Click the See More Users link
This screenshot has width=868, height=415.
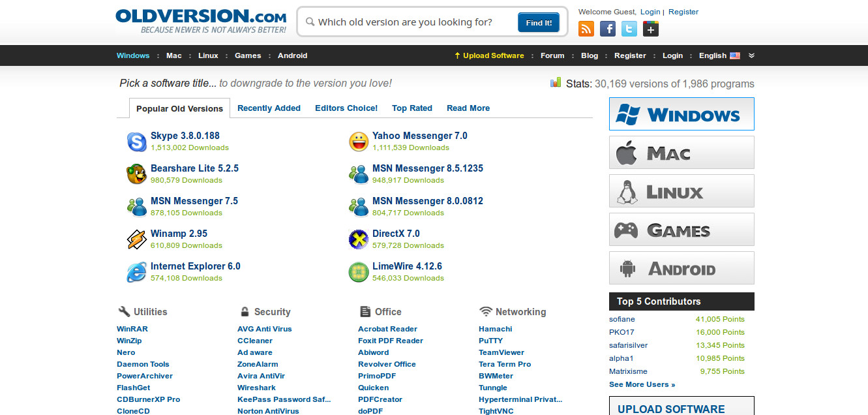(x=642, y=384)
